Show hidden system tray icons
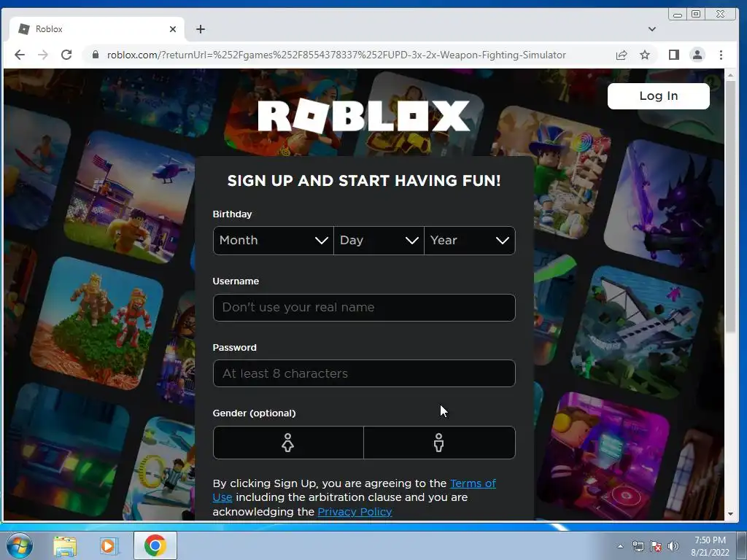The height and width of the screenshot is (560, 747). (620, 546)
